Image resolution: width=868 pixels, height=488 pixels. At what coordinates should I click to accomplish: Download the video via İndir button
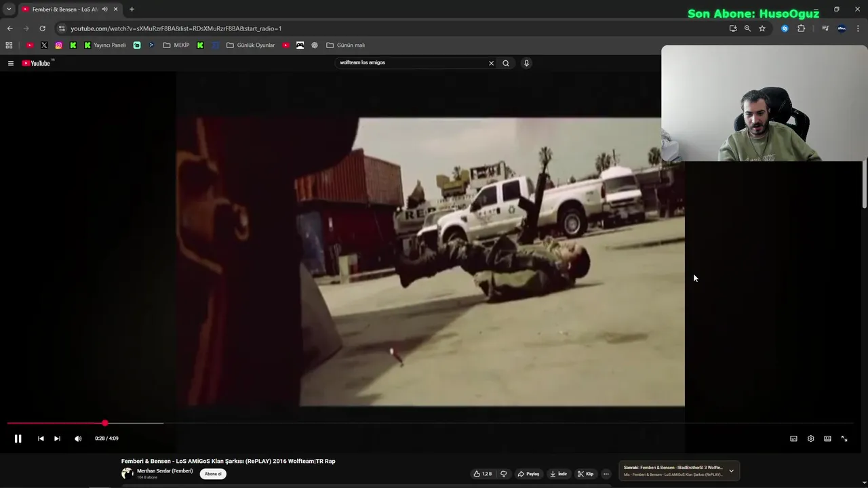tap(558, 474)
